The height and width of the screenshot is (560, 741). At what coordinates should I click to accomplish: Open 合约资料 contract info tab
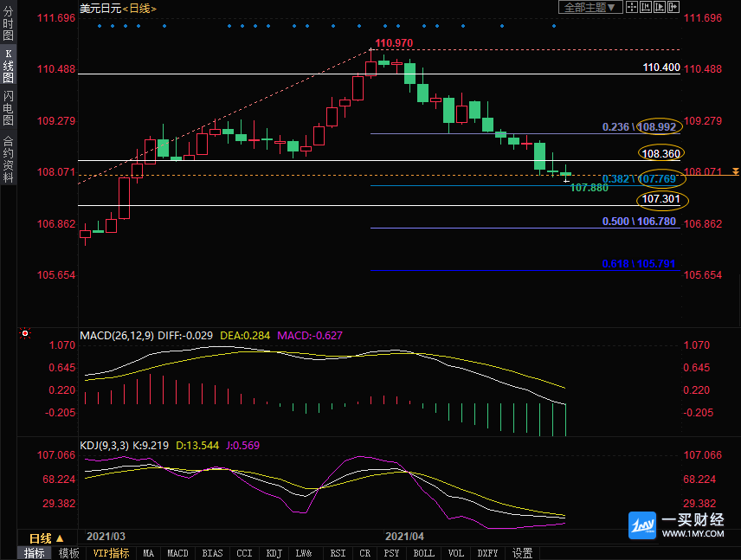coord(8,159)
